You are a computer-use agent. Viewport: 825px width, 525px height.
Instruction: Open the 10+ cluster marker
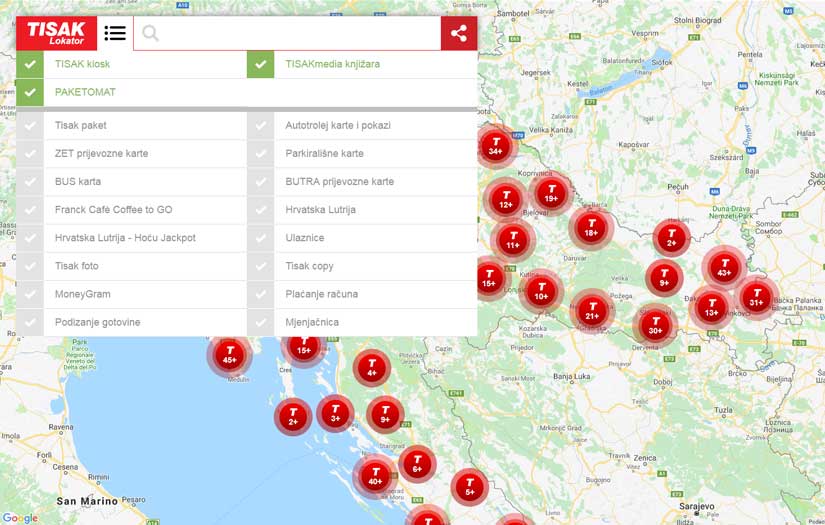pos(541,291)
